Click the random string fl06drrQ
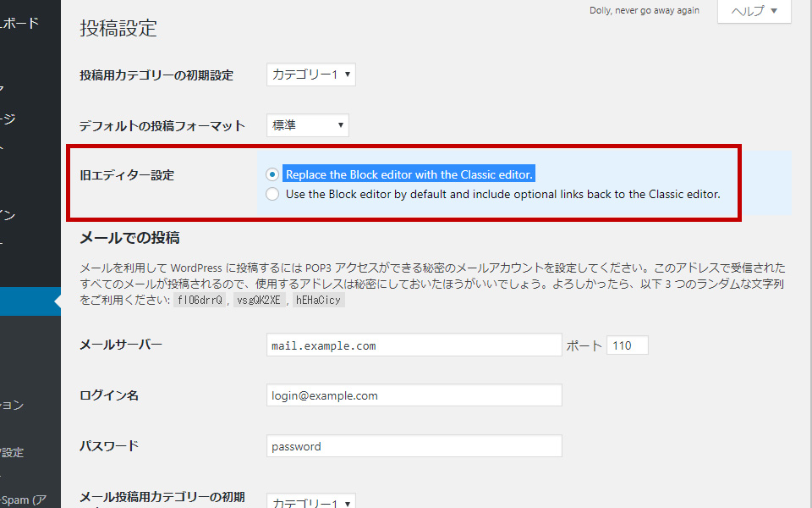The width and height of the screenshot is (812, 508). pyautogui.click(x=199, y=300)
